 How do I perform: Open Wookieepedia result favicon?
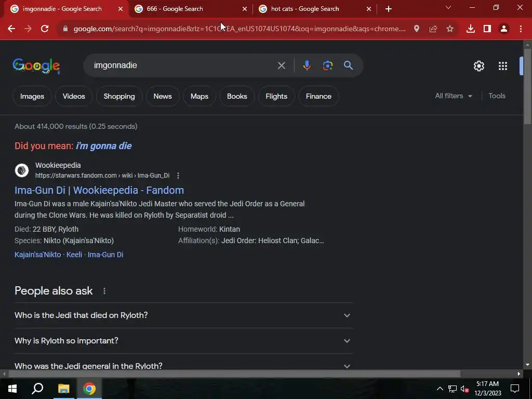(22, 170)
